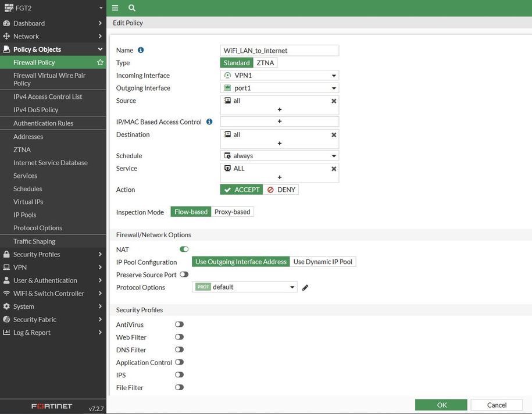This screenshot has height=414, width=532.
Task: Choose the Standard policy type
Action: click(237, 63)
